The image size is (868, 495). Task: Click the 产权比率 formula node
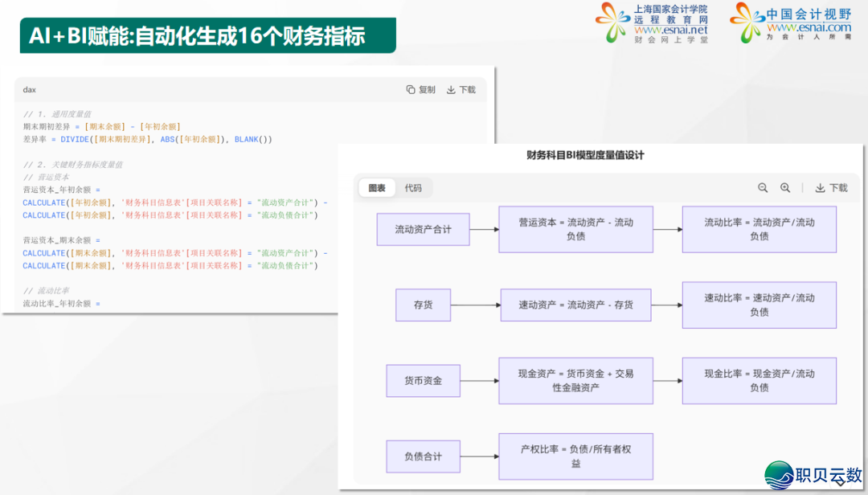tap(575, 456)
